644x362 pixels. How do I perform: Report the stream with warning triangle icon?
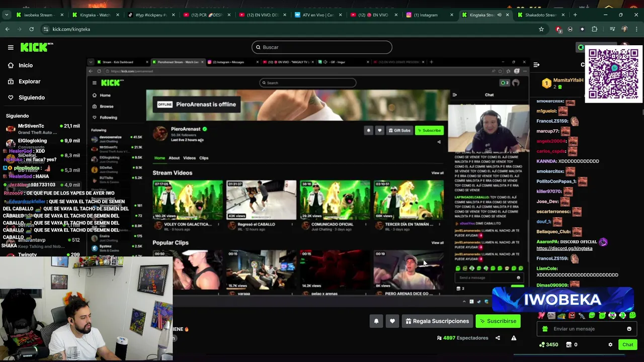click(514, 338)
